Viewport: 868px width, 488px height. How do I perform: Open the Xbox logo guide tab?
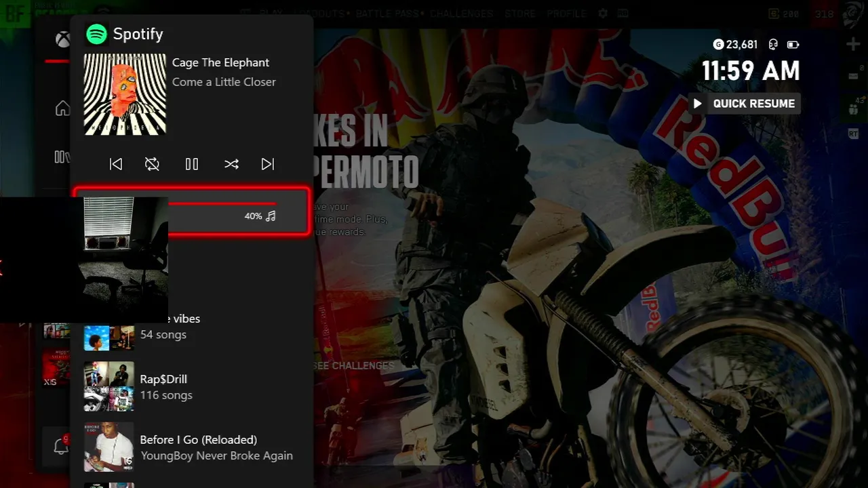click(62, 39)
